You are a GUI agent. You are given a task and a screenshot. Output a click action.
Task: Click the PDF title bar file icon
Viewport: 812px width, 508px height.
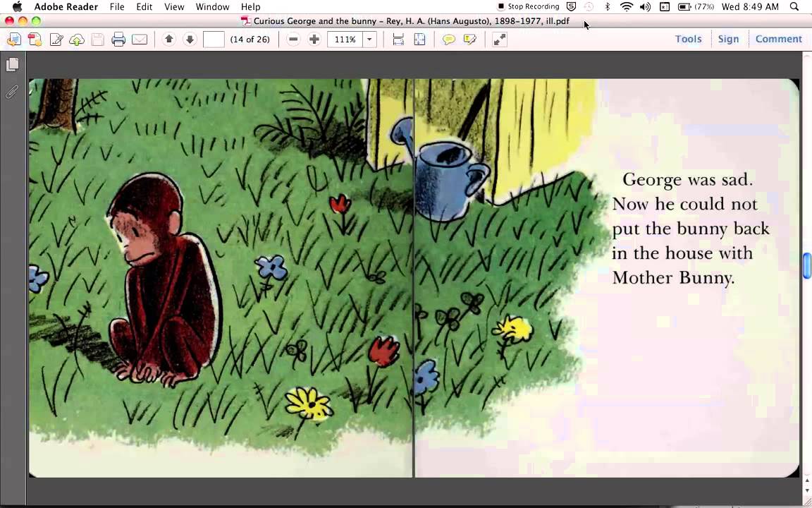[246, 21]
